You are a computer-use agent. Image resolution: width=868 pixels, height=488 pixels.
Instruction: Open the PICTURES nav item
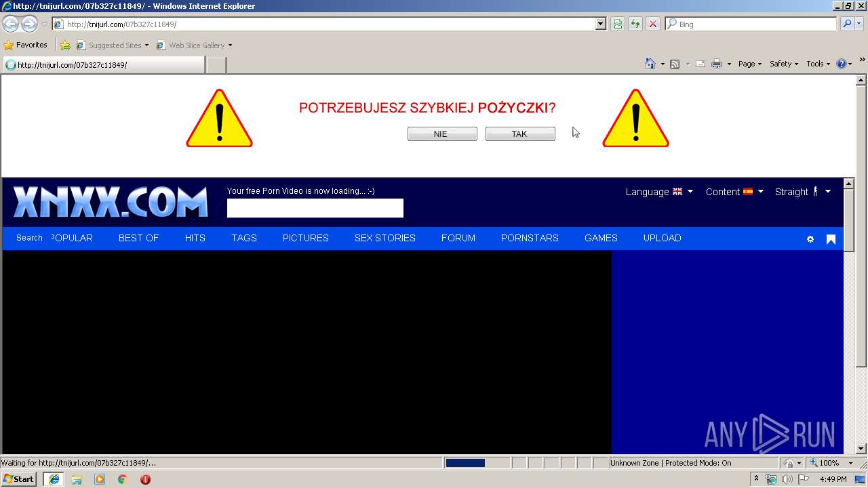pyautogui.click(x=306, y=238)
